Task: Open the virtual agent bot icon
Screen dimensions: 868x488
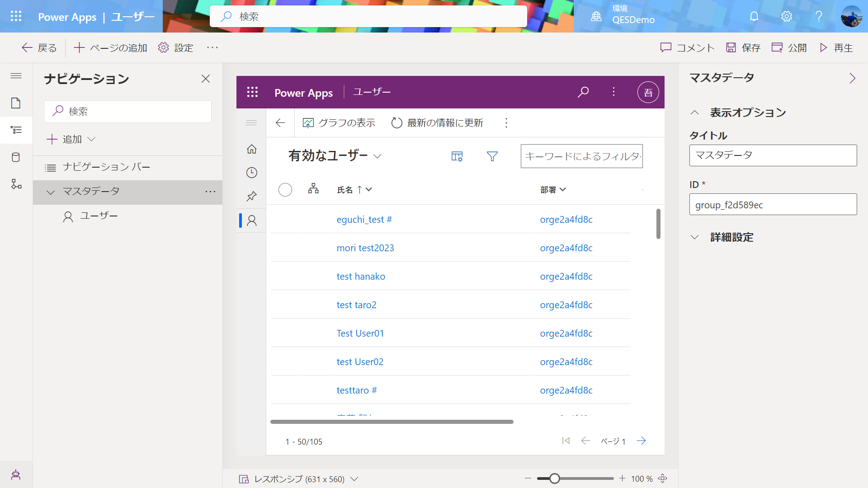Action: [16, 474]
